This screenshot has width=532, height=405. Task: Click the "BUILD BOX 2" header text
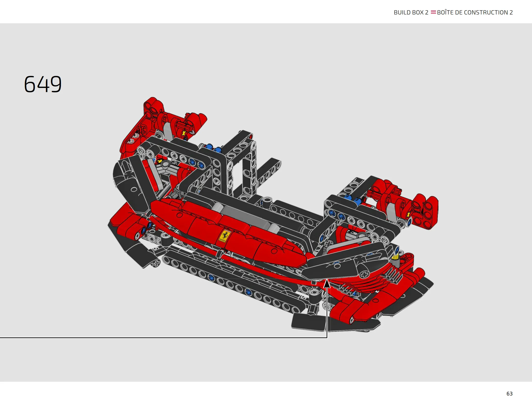(x=411, y=12)
